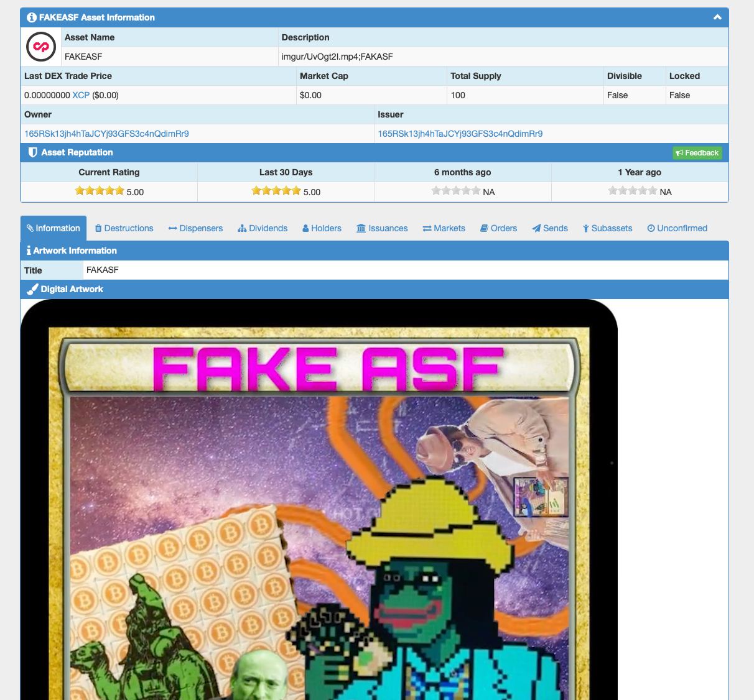Open the Issuer address link
The width and height of the screenshot is (754, 700).
[460, 134]
